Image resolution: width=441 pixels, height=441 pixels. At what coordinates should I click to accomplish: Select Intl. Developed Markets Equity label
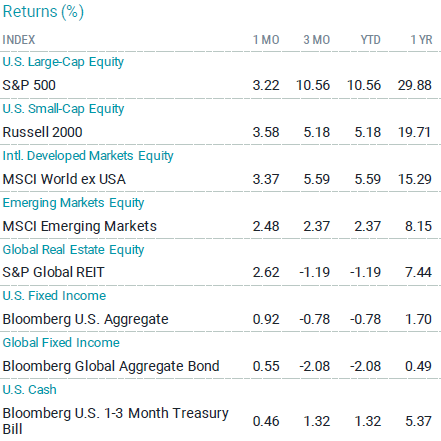pyautogui.click(x=88, y=156)
